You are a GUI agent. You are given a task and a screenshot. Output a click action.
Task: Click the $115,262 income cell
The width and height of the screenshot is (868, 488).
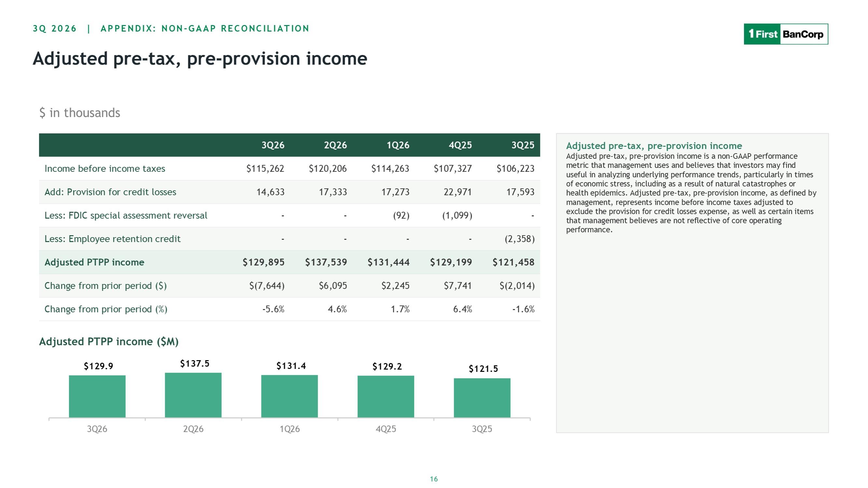tap(265, 169)
